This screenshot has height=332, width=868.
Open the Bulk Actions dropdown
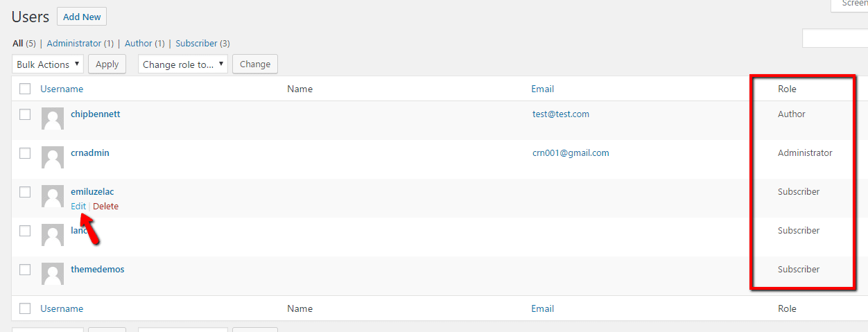coord(48,64)
